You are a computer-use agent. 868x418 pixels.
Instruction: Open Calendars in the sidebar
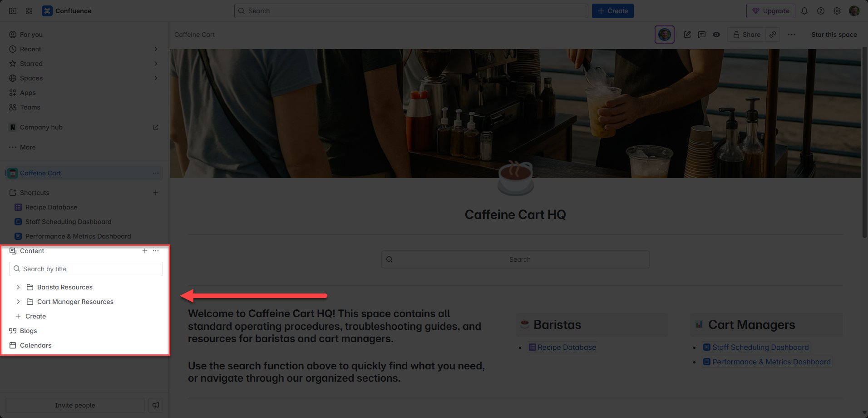point(35,345)
